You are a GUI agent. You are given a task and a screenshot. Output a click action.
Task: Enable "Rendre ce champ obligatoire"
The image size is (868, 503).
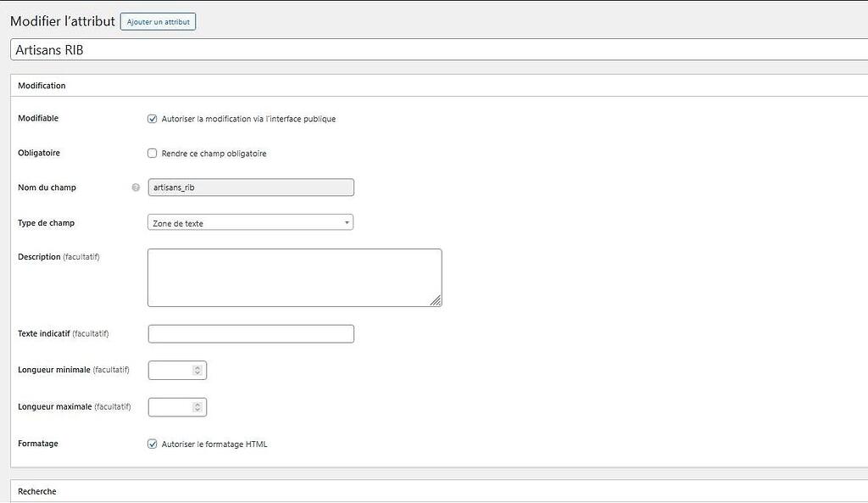coord(152,153)
